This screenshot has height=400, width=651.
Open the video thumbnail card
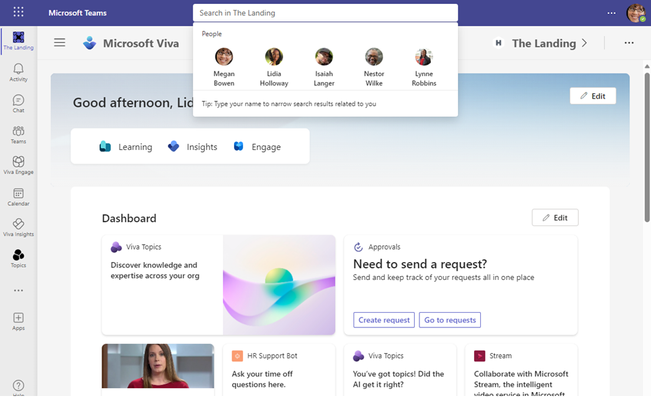(x=158, y=366)
